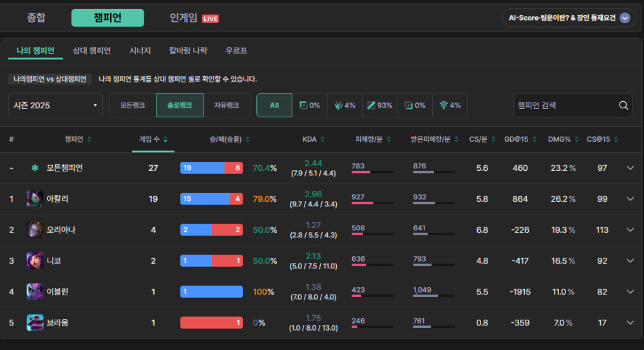
Task: Sort table by KDA column header
Action: [314, 139]
